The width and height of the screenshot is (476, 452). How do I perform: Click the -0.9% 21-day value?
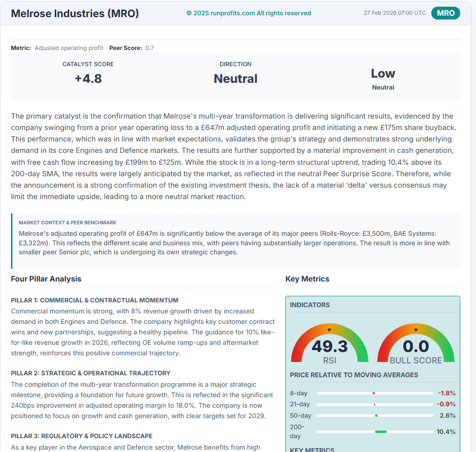coord(446,404)
